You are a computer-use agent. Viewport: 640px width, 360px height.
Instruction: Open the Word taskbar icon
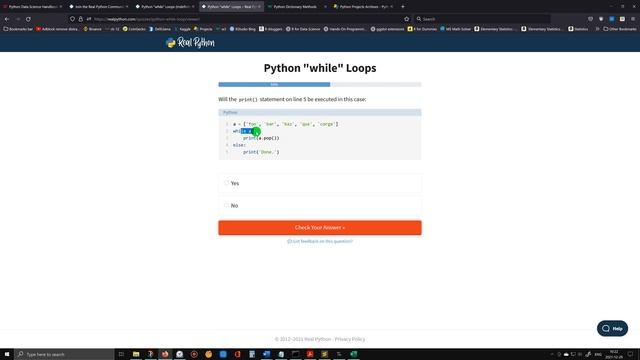coord(267,354)
